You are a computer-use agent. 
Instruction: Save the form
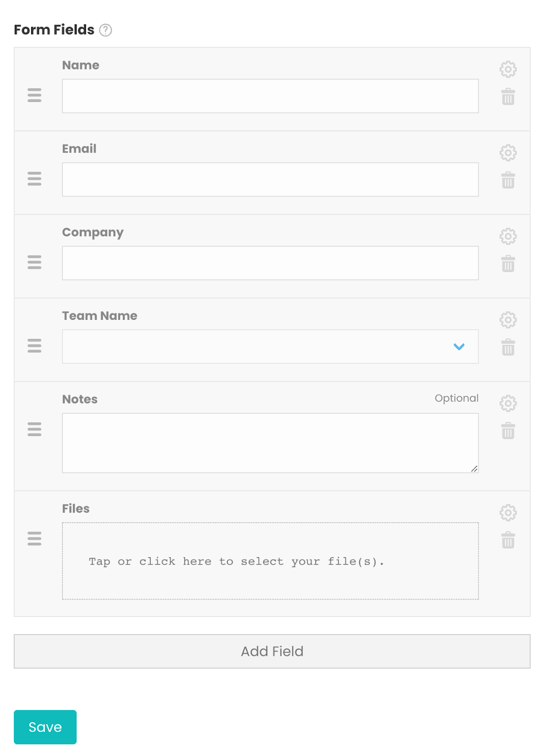[45, 727]
